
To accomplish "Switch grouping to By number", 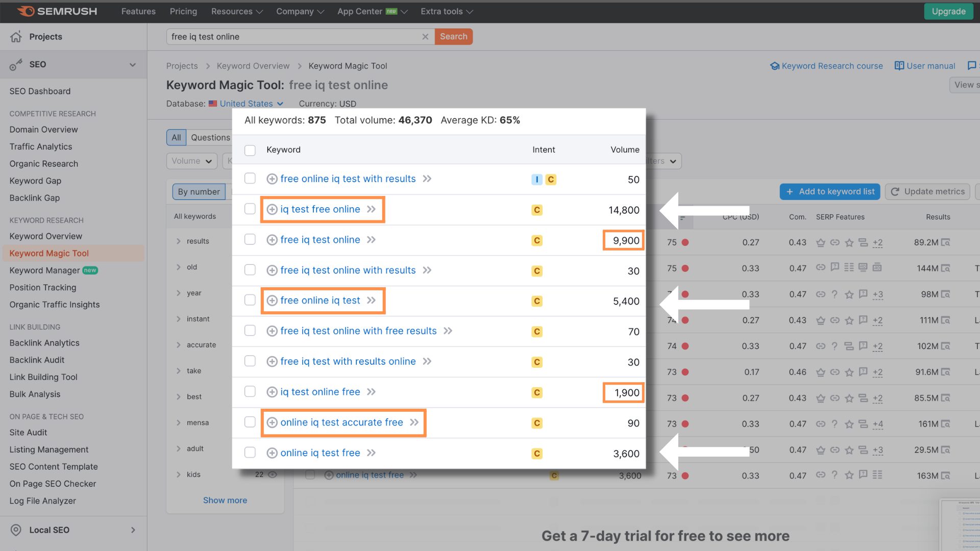I will [199, 192].
